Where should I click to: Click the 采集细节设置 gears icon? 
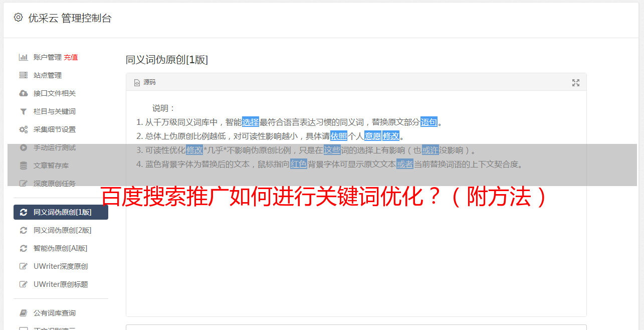23,129
